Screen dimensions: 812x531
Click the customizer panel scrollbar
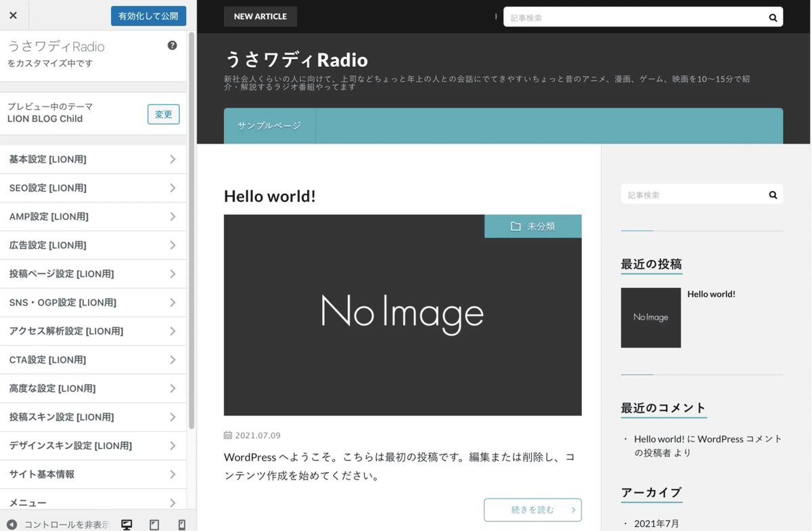(x=191, y=230)
